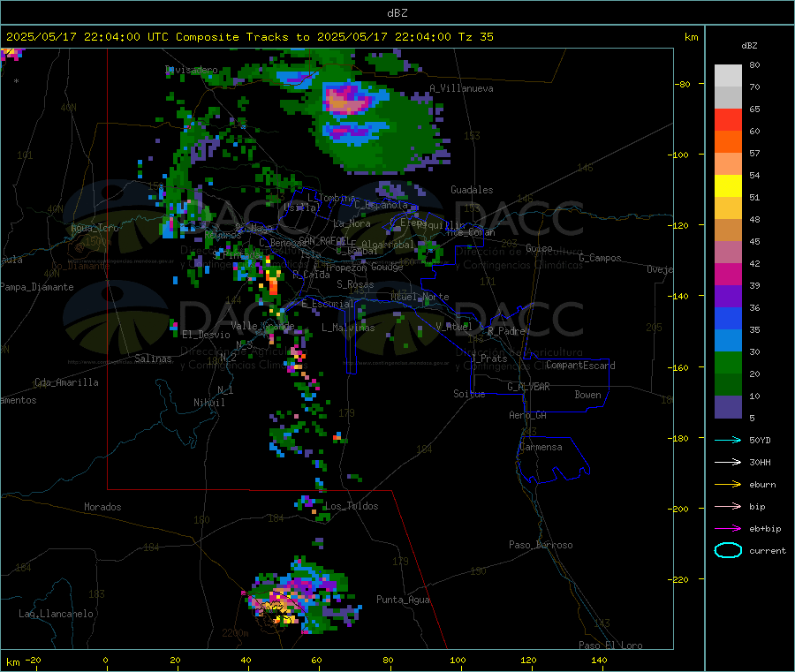
Task: Click the white 30HM arrow legend symbol
Action: [728, 462]
